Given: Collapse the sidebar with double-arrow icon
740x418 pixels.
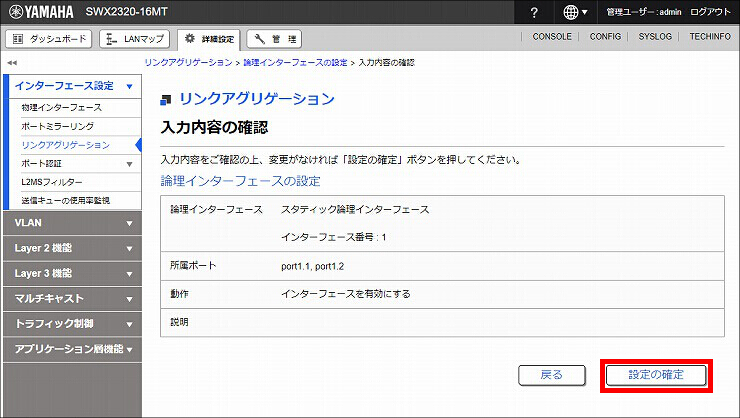Looking at the screenshot, I should pos(12,62).
